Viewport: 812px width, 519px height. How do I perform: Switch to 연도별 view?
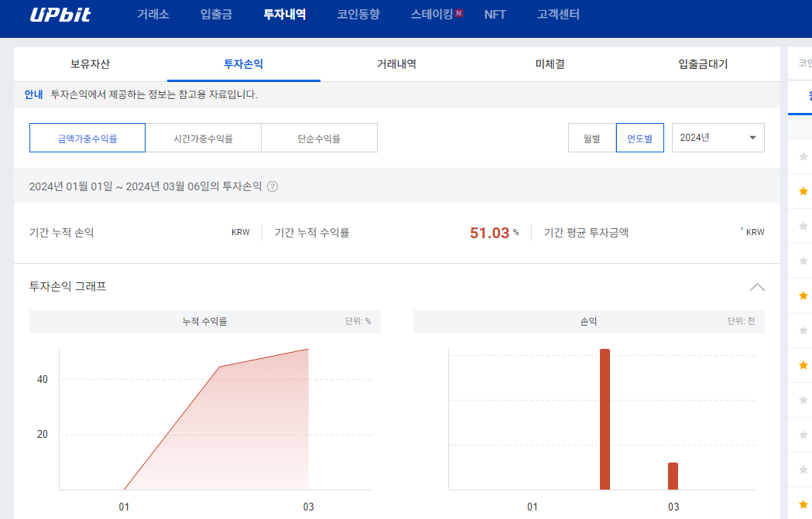640,138
